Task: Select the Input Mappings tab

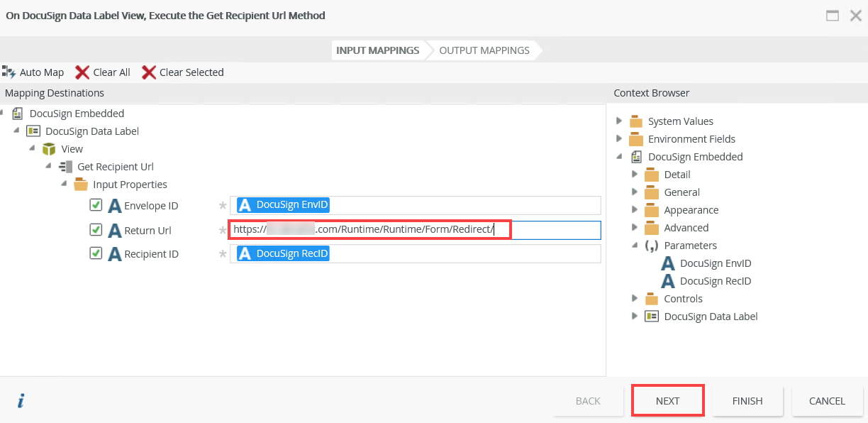Action: coord(377,50)
